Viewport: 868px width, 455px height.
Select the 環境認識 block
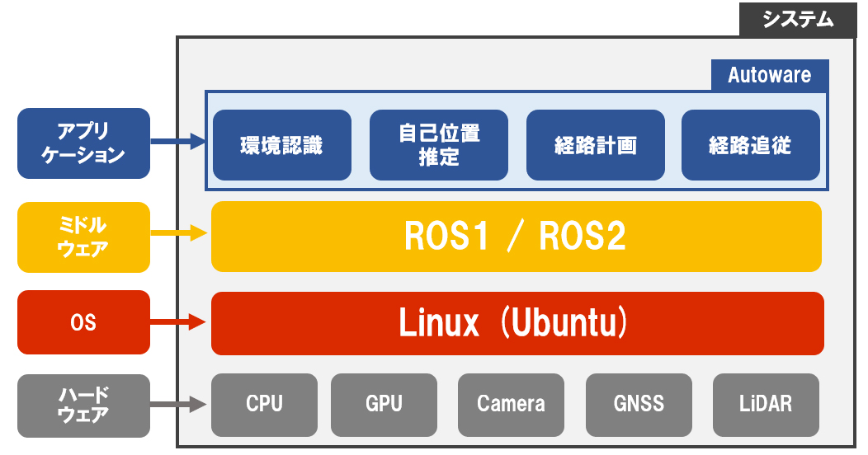tap(281, 145)
